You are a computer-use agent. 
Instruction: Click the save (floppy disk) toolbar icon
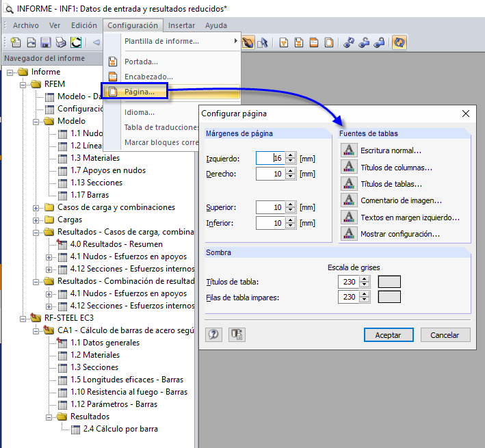[45, 42]
